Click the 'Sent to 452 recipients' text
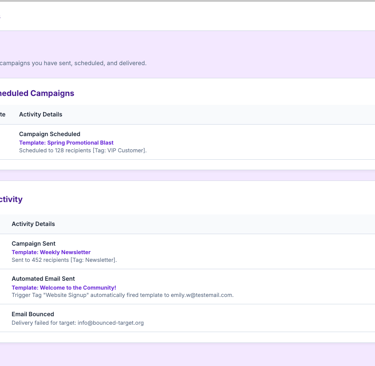The image size is (375, 366). point(64,260)
